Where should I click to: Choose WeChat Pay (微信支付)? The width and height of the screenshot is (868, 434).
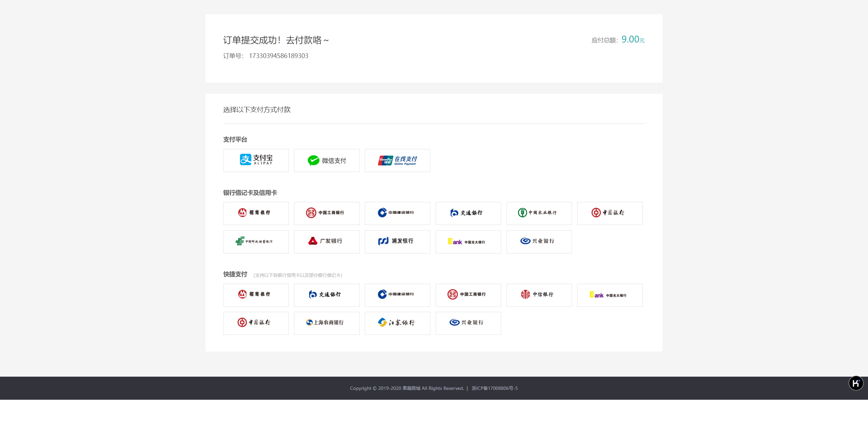tap(327, 161)
